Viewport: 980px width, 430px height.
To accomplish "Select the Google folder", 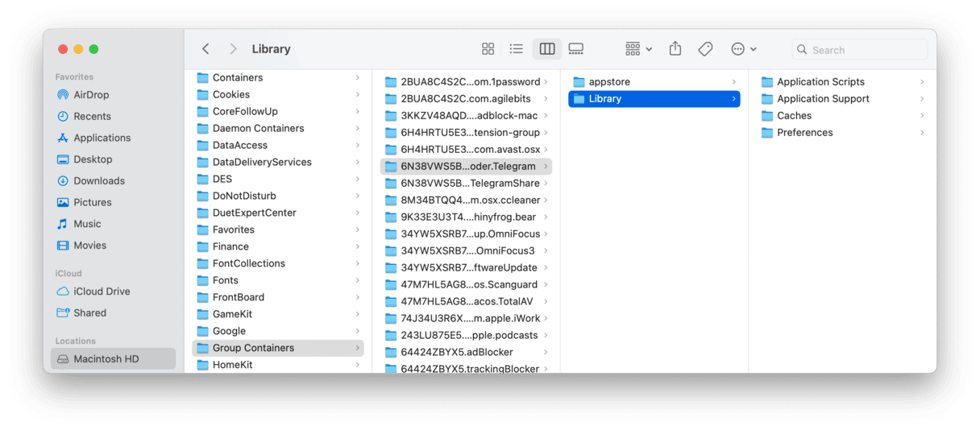I will point(278,332).
